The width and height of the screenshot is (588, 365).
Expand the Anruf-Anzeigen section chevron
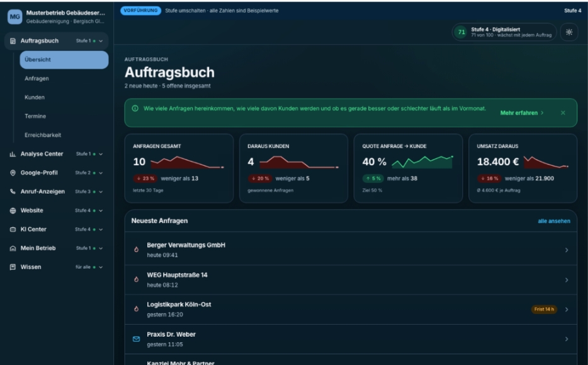click(x=101, y=192)
